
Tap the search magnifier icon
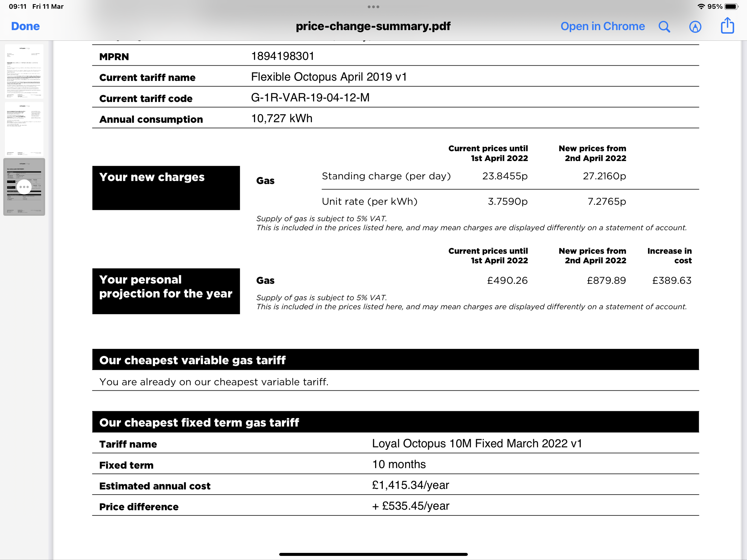[x=664, y=26]
